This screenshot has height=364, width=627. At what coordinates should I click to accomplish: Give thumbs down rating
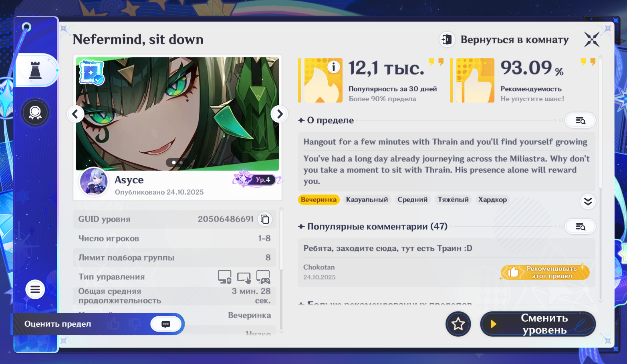pos(134,324)
